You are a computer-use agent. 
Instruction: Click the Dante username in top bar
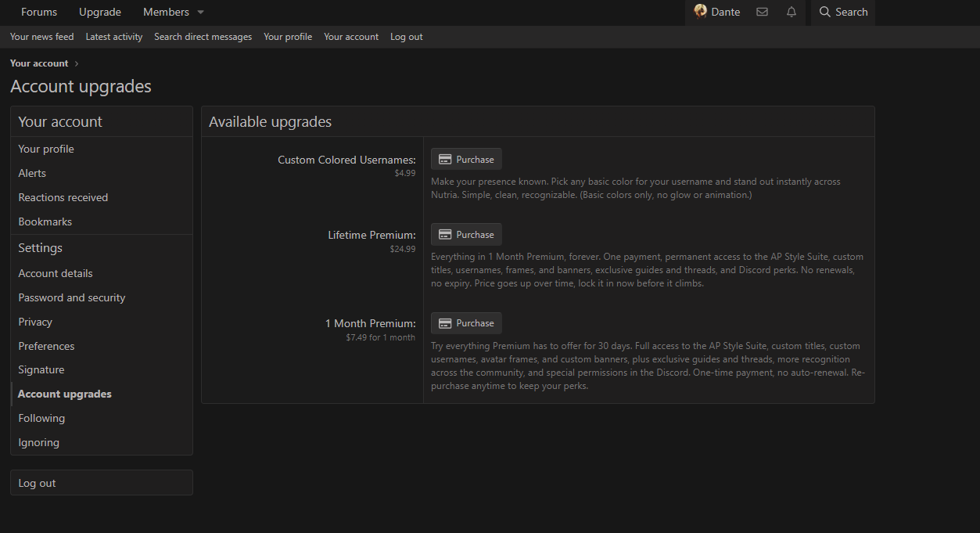click(726, 12)
